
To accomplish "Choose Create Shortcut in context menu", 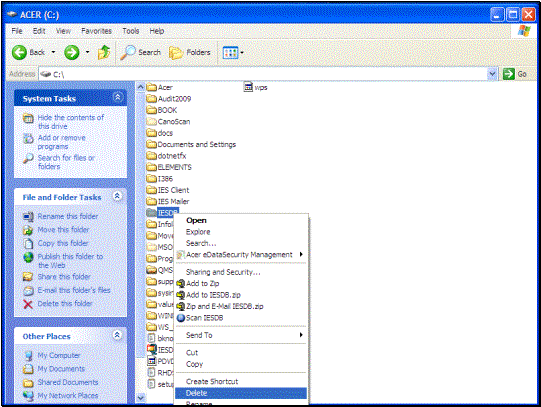I will click(240, 381).
